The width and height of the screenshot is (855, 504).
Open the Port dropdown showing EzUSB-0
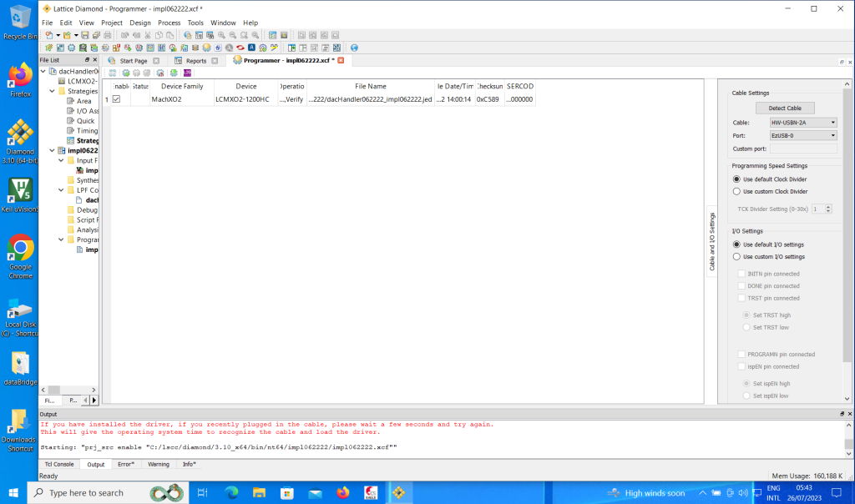803,135
